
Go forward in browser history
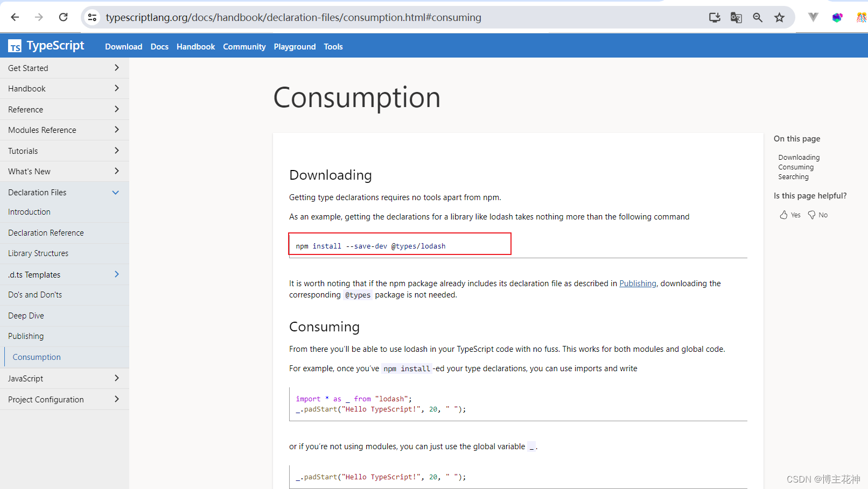(39, 17)
